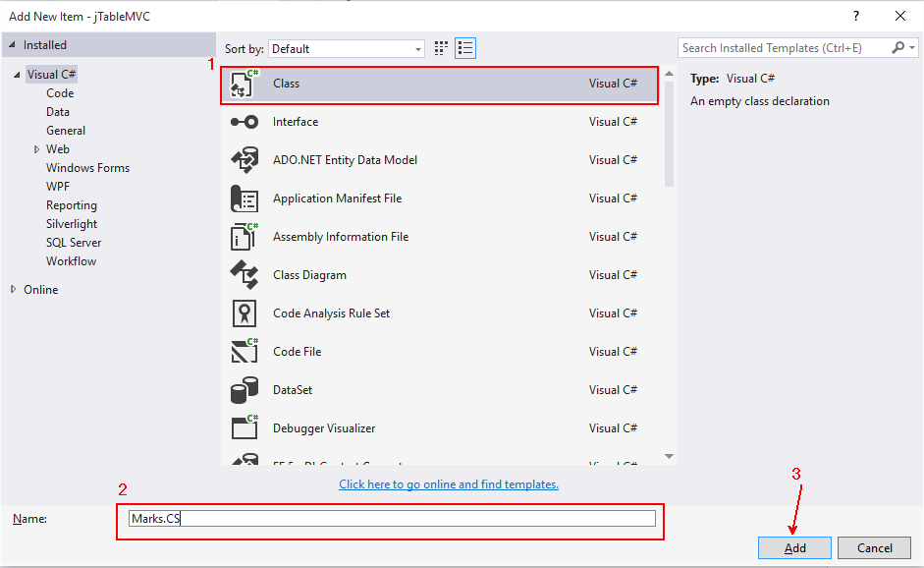Click the Add button

(794, 548)
